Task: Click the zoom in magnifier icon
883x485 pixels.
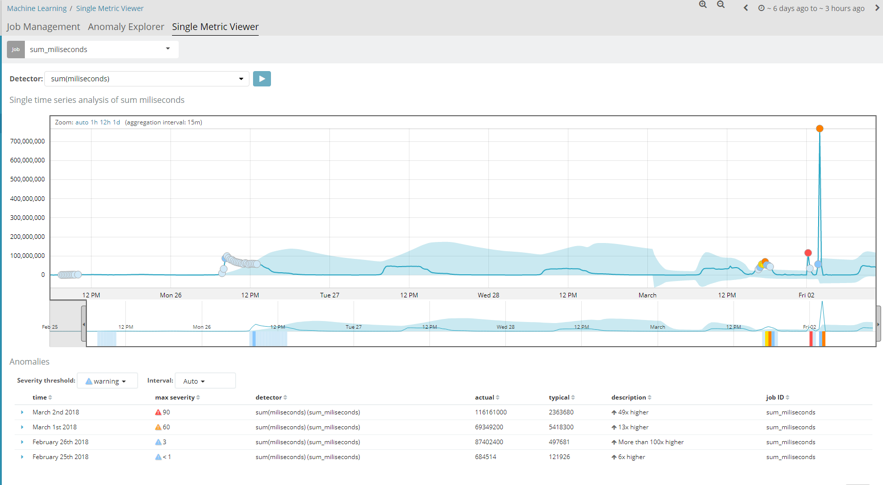Action: point(703,5)
